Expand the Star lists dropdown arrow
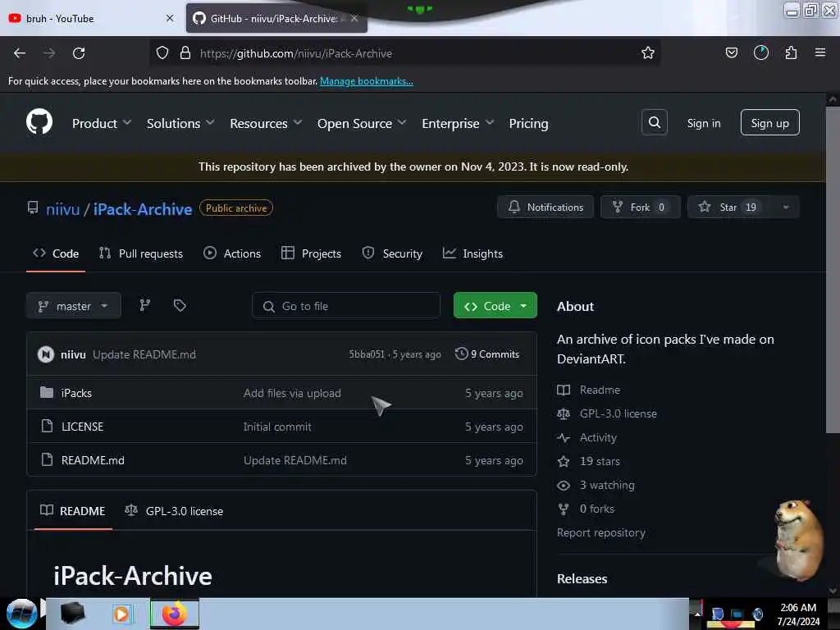This screenshot has height=630, width=840. pos(786,208)
